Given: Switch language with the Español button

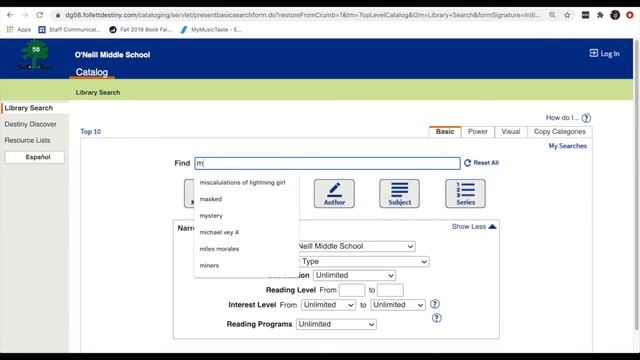Looking at the screenshot, I should (35, 157).
